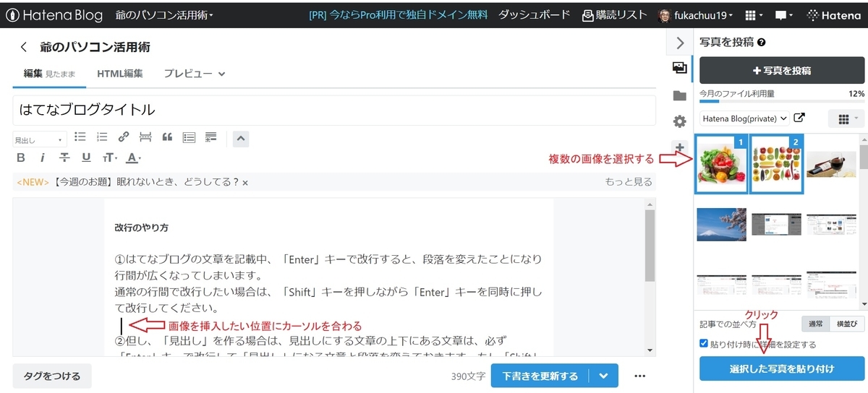Image resolution: width=868 pixels, height=393 pixels.
Task: Click the file usage progress bar
Action: click(x=782, y=102)
